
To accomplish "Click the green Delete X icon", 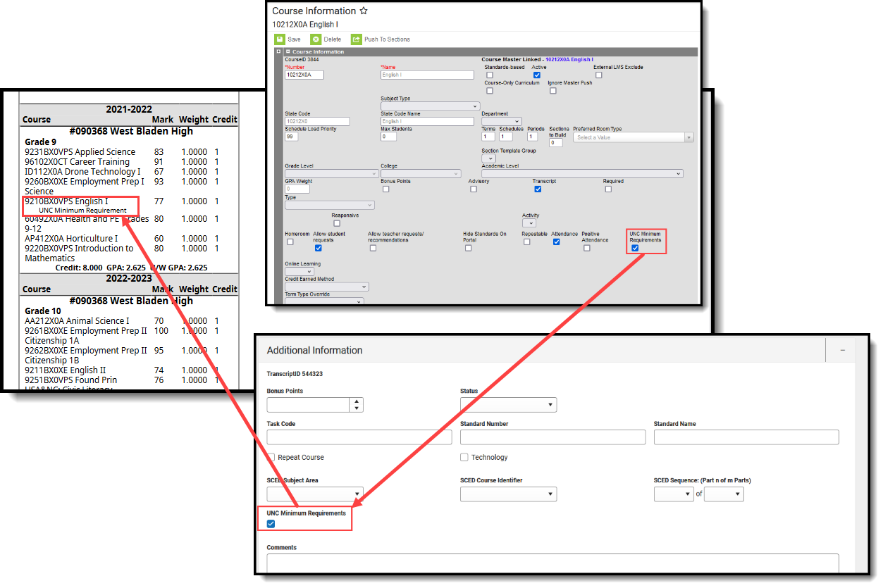I will 316,39.
